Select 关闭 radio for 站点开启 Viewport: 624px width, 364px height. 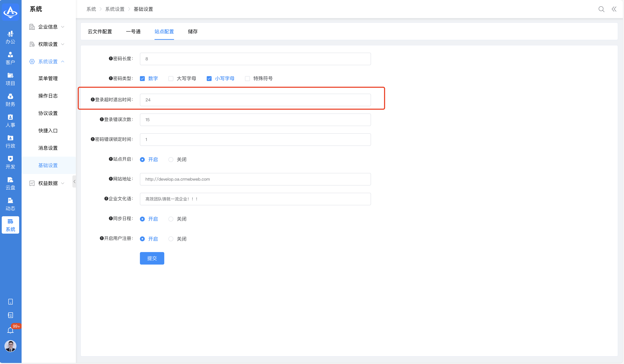click(171, 160)
